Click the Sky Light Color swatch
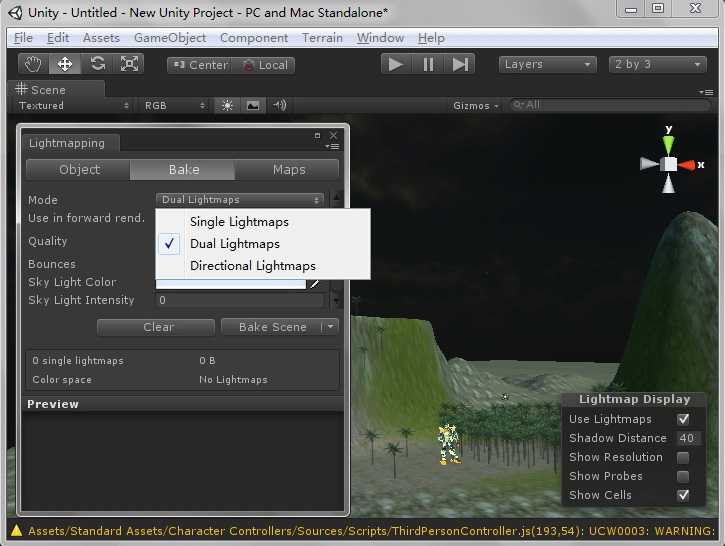The width and height of the screenshot is (725, 546). coord(231,284)
